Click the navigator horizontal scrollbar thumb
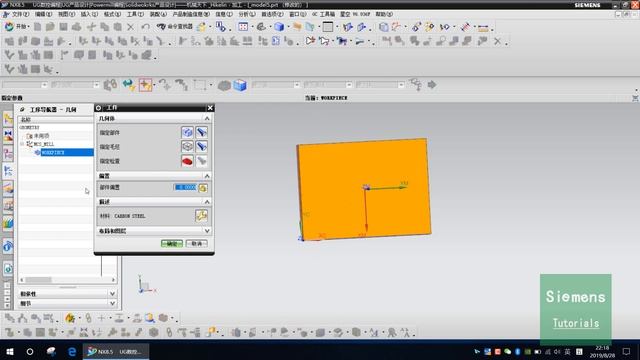 (x=39, y=280)
